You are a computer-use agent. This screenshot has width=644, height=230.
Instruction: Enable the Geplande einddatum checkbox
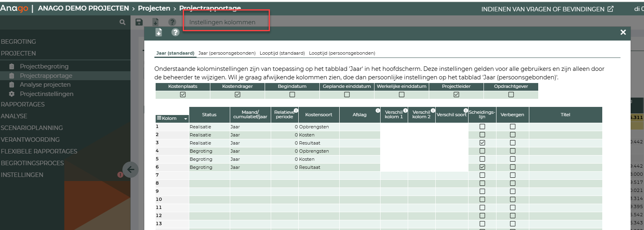pos(347,94)
